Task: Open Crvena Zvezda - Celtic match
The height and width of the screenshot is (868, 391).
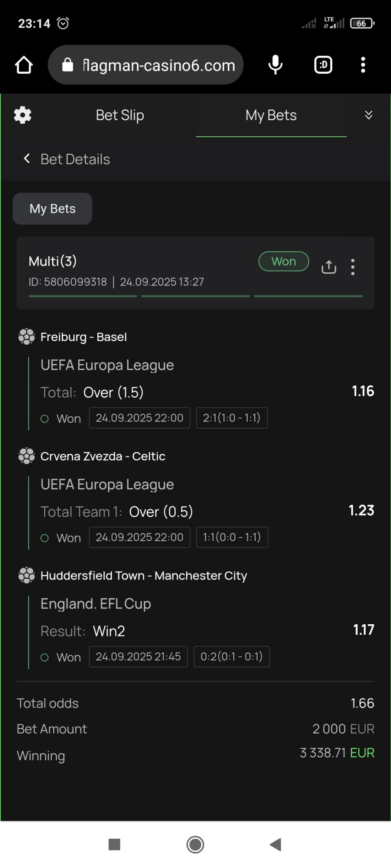Action: (103, 456)
